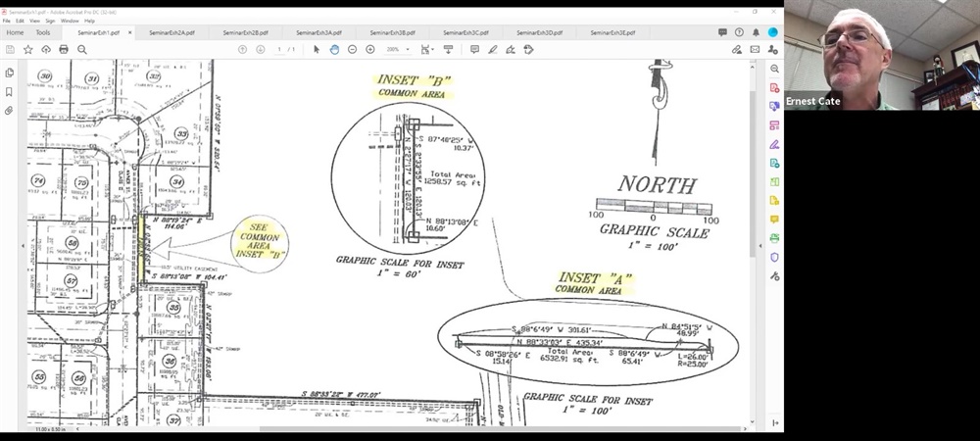Viewport: 980px width, 441px height.
Task: Open the Window menu
Action: [x=70, y=21]
